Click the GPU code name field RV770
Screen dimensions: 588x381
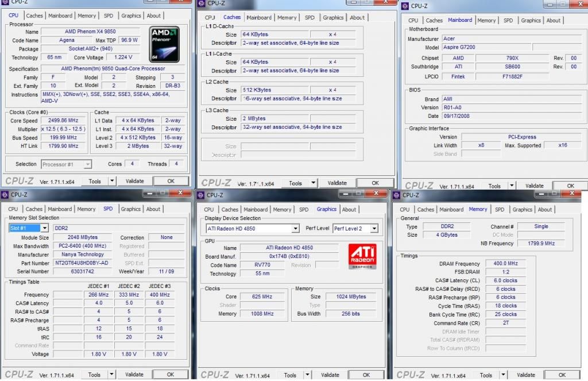pyautogui.click(x=262, y=265)
